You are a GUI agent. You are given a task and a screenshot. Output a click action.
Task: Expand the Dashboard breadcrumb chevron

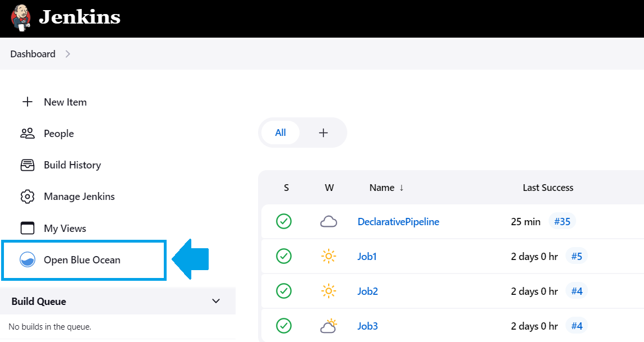[x=68, y=54]
